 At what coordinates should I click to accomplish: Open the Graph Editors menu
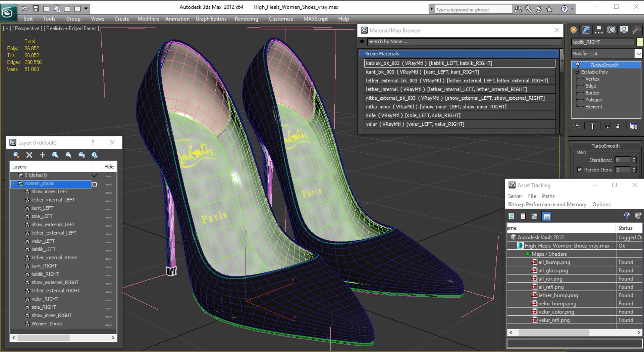211,19
